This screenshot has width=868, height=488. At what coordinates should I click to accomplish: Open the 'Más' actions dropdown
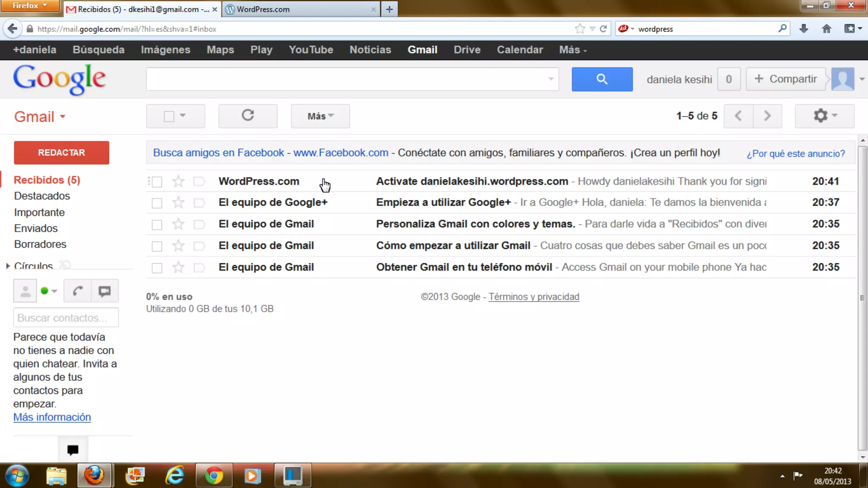[320, 116]
